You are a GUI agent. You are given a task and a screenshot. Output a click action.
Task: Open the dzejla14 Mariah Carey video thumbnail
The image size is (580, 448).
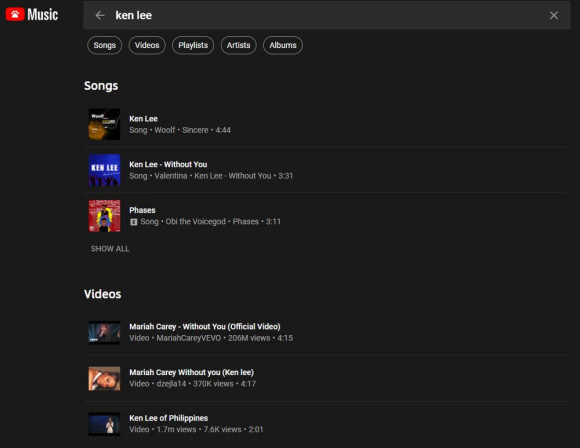104,378
